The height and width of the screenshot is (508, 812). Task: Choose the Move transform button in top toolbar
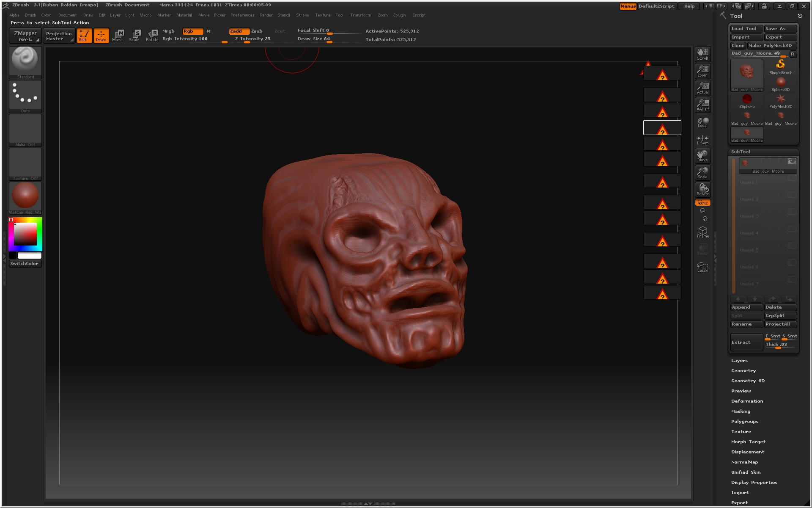[x=118, y=36]
